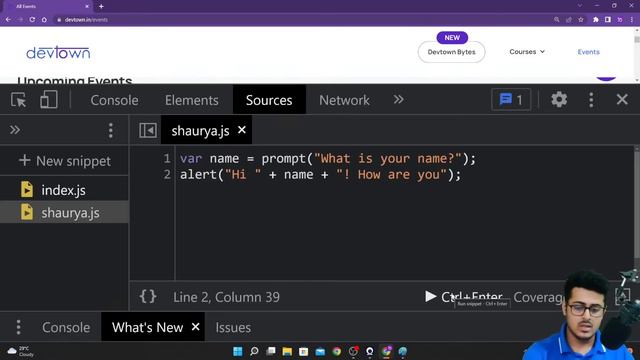640x360 pixels.
Task: Click the browser back arrow
Action: point(8,20)
